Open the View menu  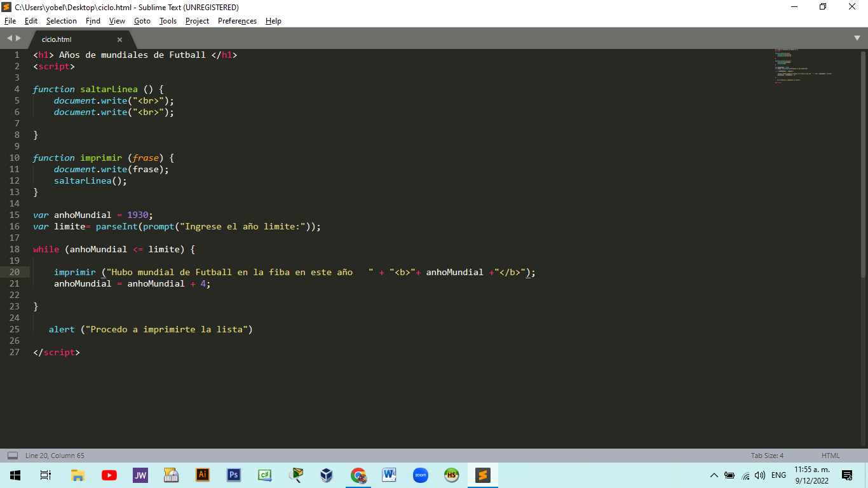(x=117, y=21)
